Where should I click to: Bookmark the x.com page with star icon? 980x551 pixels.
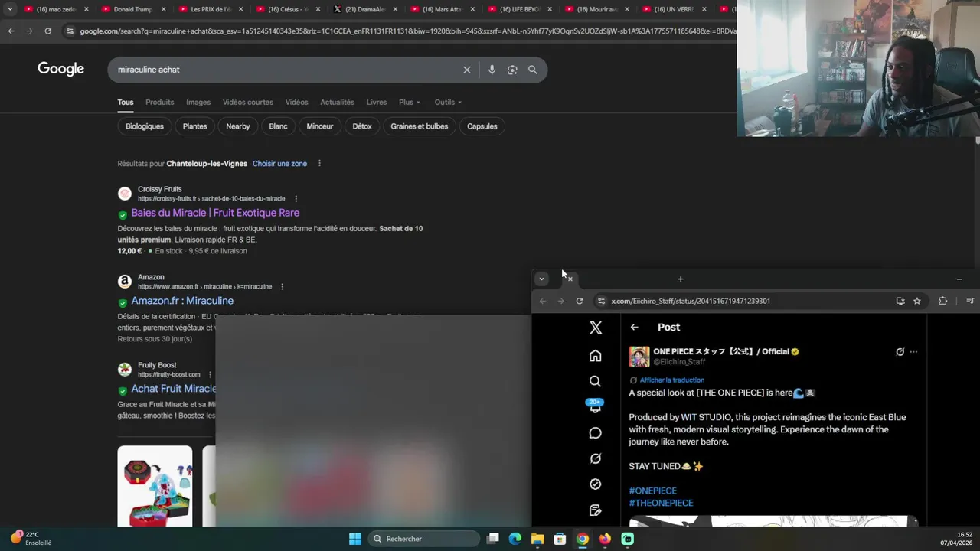click(x=917, y=301)
